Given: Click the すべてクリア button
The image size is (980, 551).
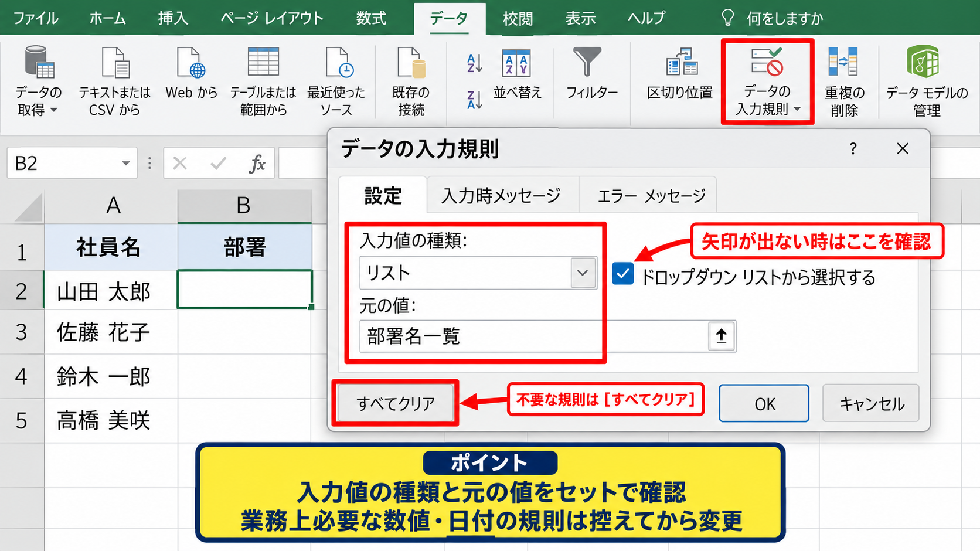Looking at the screenshot, I should pos(396,403).
